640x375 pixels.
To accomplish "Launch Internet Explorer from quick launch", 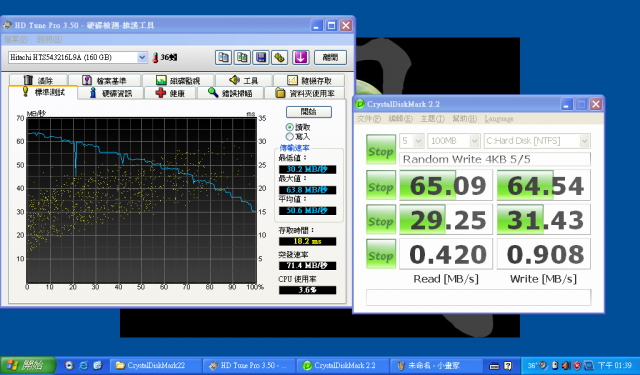I will point(83,366).
